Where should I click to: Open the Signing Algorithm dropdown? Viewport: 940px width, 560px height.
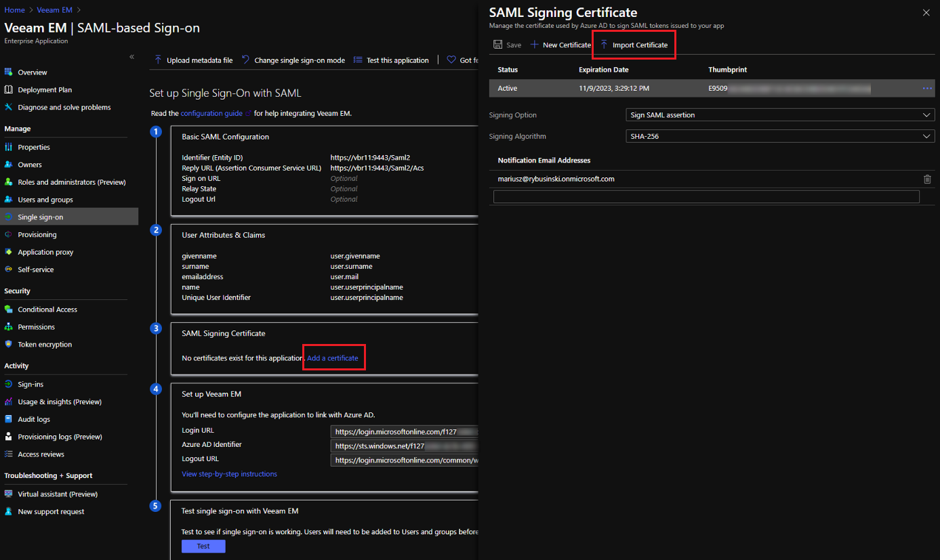pyautogui.click(x=780, y=136)
